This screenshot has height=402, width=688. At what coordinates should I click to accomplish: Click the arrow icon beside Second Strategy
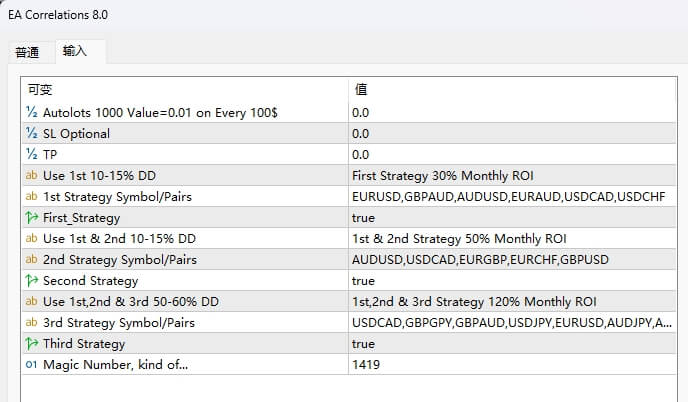tap(32, 281)
